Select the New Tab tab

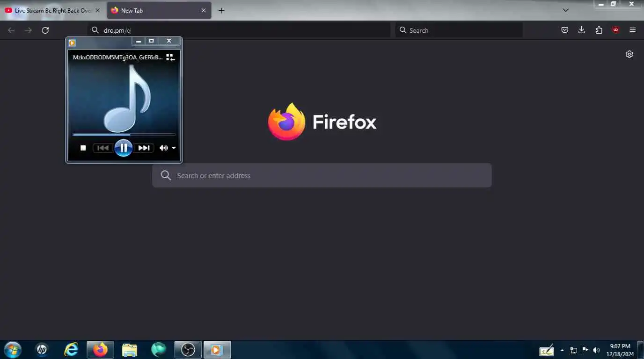point(159,10)
